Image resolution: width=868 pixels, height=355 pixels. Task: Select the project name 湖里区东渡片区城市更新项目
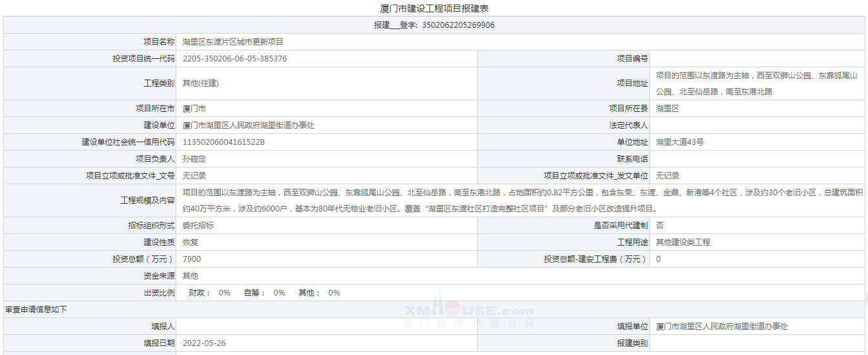(x=232, y=42)
